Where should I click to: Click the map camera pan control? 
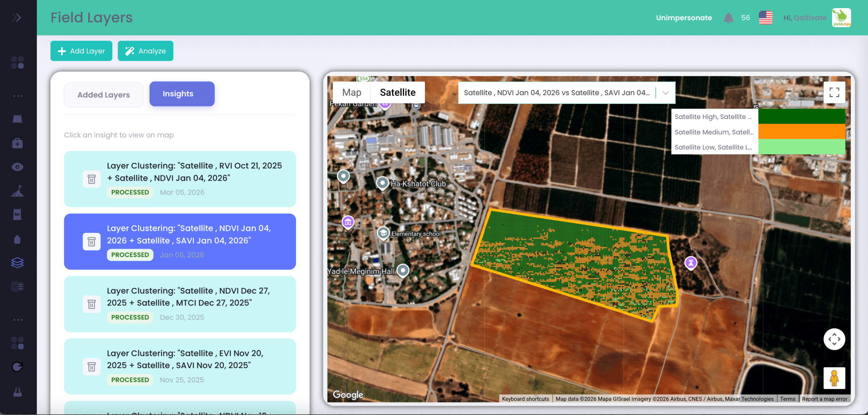pyautogui.click(x=834, y=339)
